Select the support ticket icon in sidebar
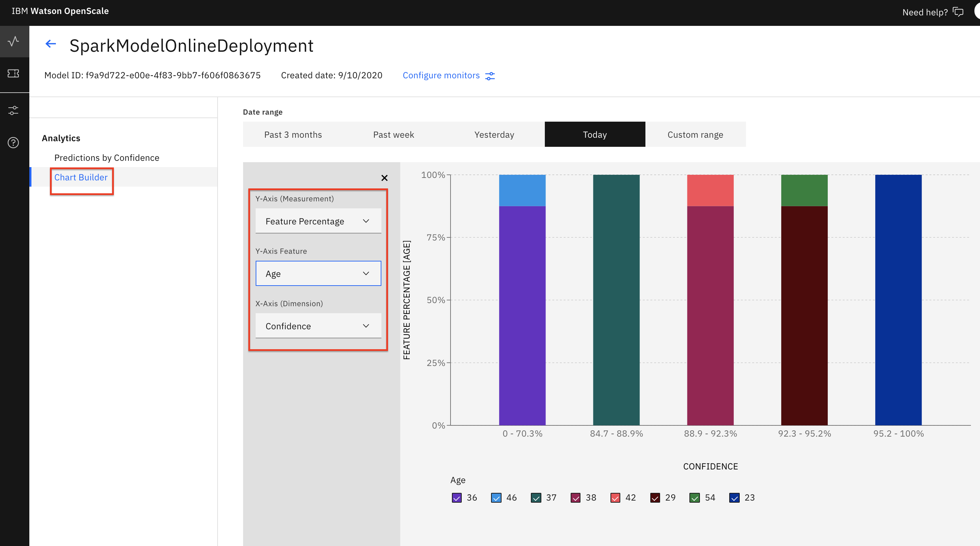Viewport: 980px width, 546px height. (x=14, y=74)
